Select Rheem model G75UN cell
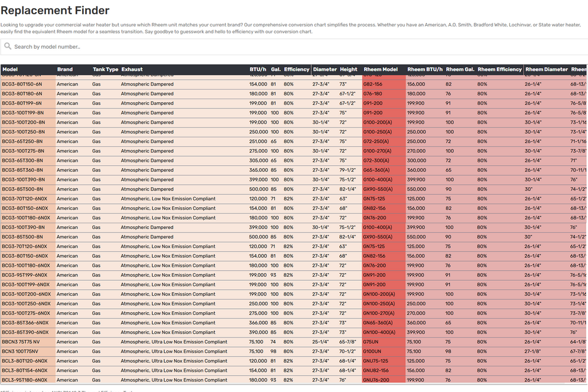Image resolution: width=588 pixels, height=392 pixels. [x=370, y=342]
